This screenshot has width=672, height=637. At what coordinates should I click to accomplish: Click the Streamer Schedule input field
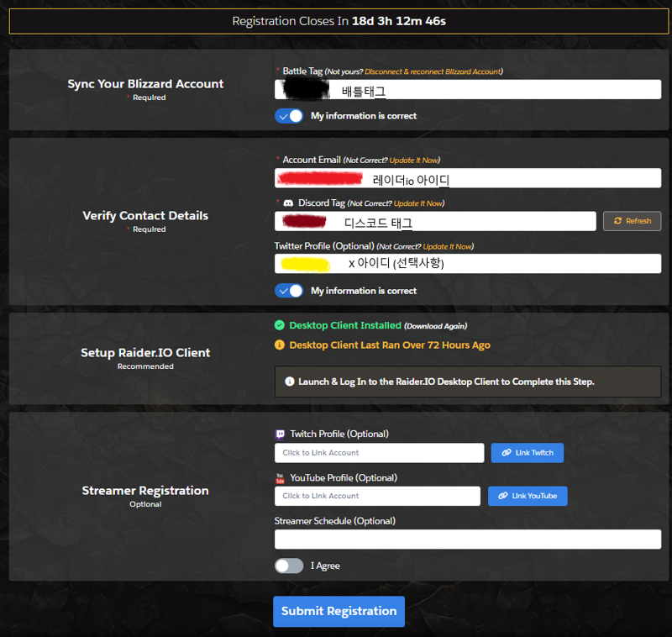tap(468, 540)
